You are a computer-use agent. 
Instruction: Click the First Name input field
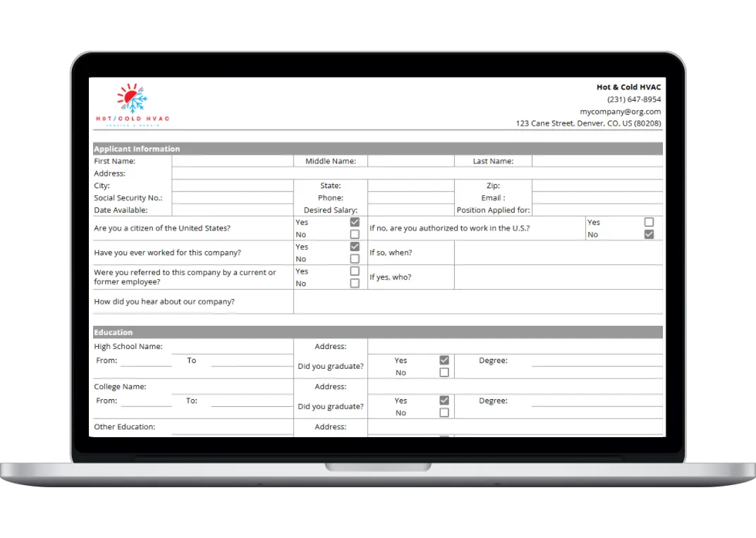(232, 161)
